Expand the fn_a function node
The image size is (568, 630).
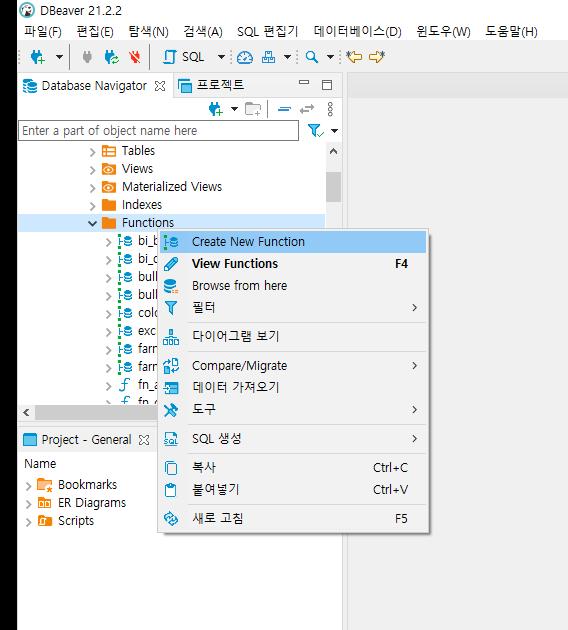pos(108,387)
